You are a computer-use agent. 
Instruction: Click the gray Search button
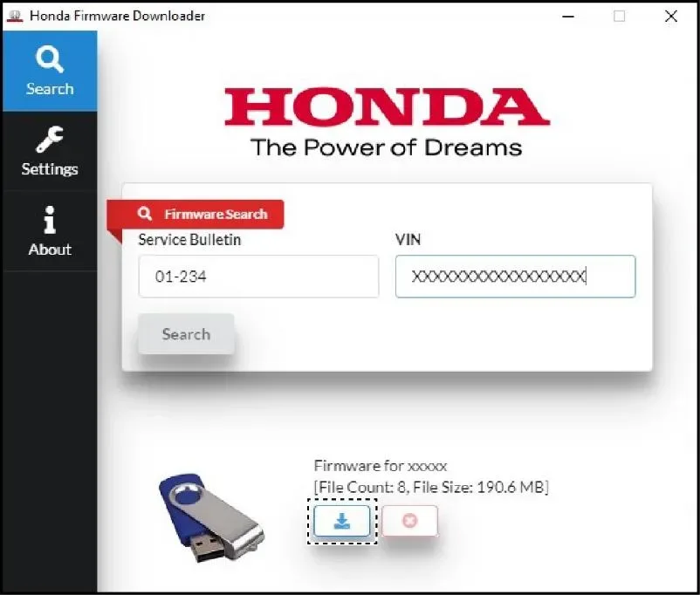(x=186, y=334)
